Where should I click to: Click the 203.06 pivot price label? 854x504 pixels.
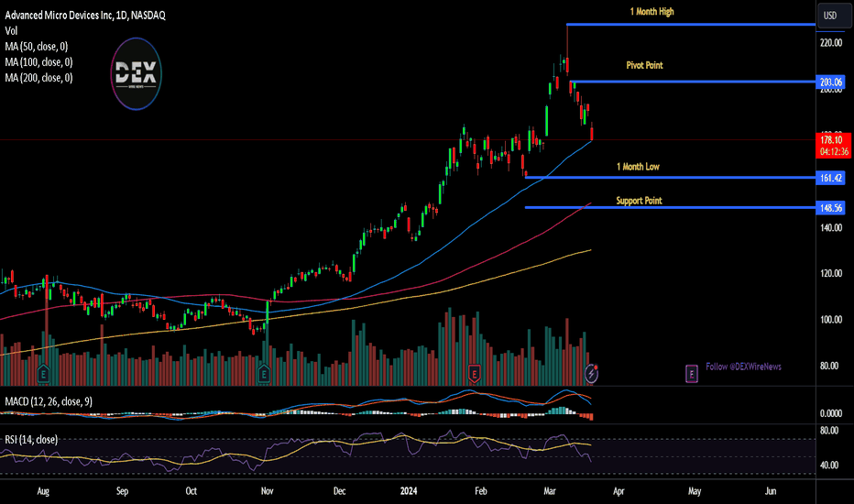pos(830,82)
